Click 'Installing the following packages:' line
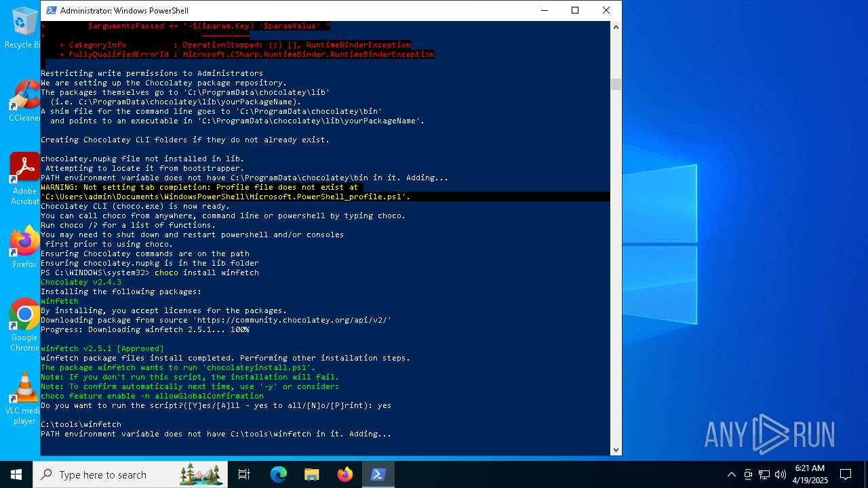This screenshot has height=488, width=868. pos(121,291)
